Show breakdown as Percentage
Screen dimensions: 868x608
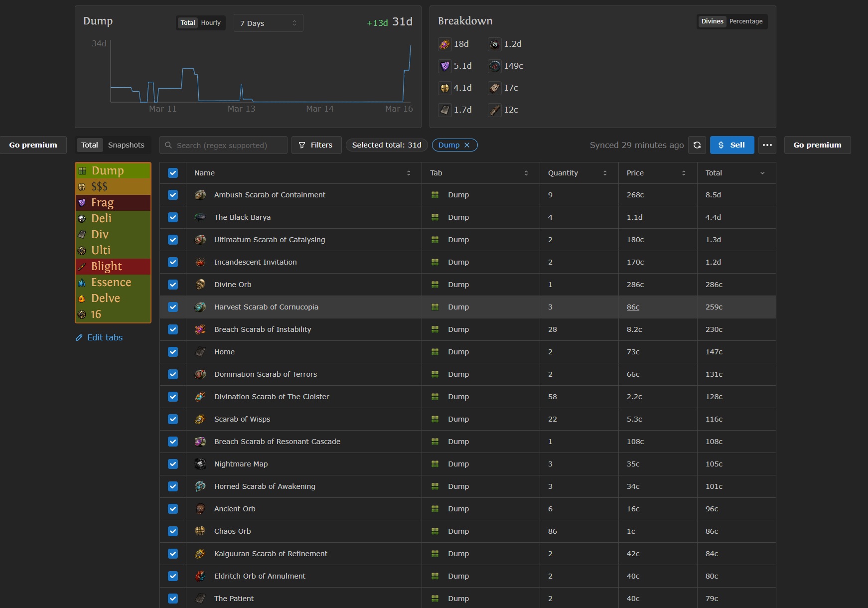745,21
